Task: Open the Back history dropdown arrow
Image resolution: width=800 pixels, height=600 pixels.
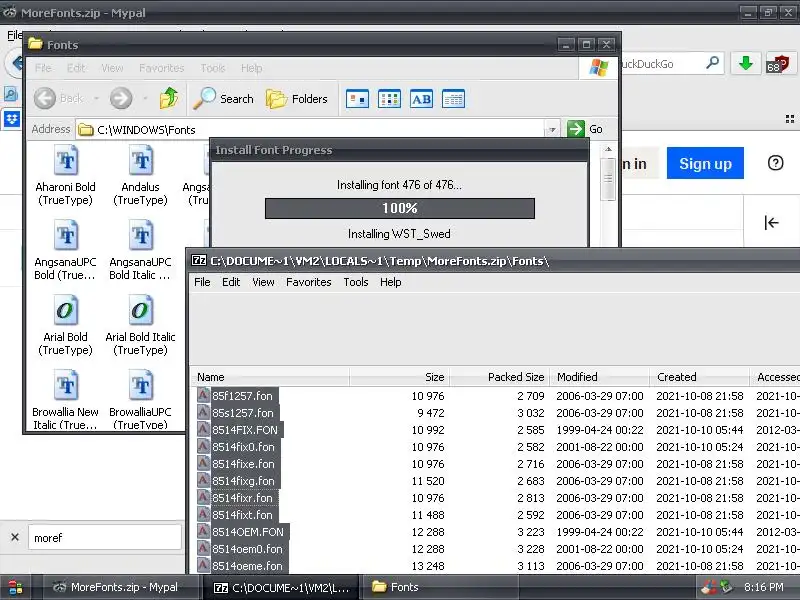Action: pyautogui.click(x=96, y=98)
